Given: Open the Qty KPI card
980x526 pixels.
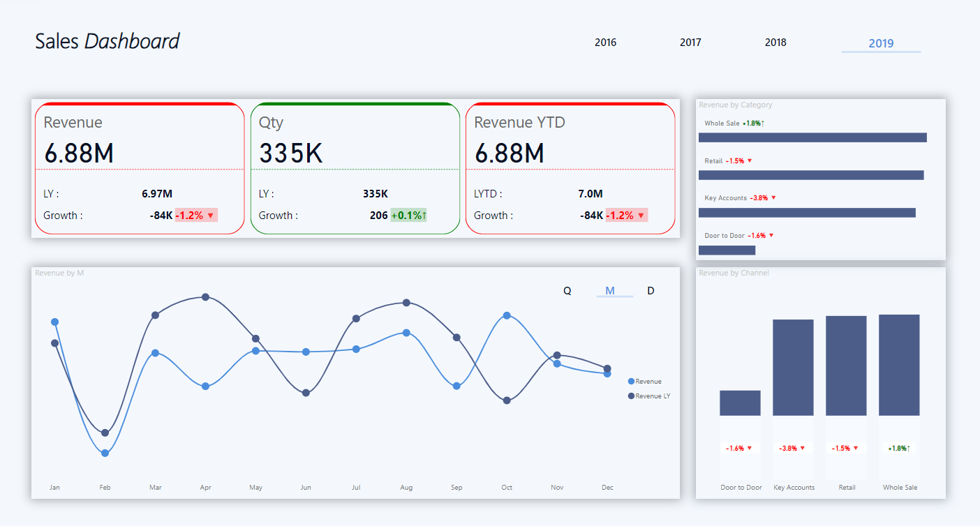Looking at the screenshot, I should pos(355,168).
